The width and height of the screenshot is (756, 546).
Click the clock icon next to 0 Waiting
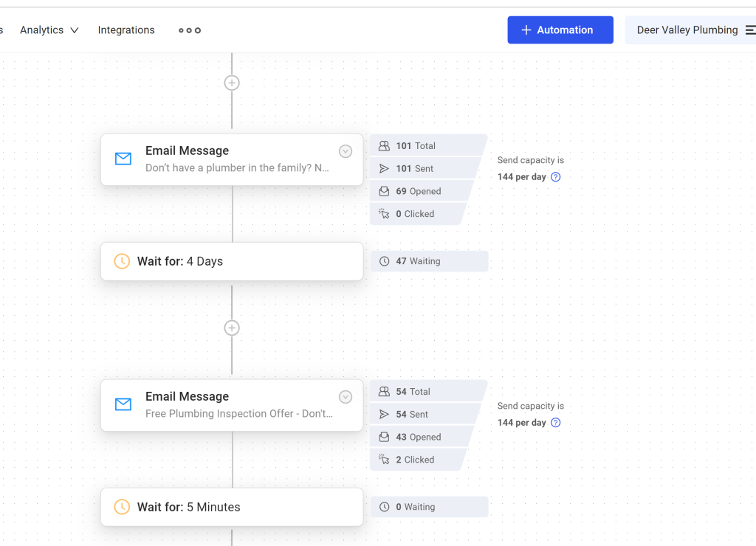(384, 507)
